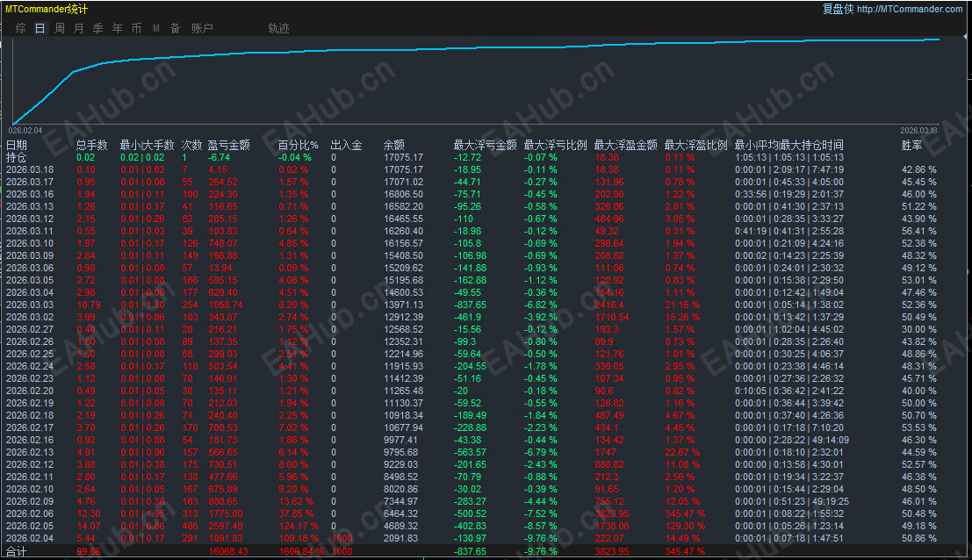Click balance value 17071.02
Image resolution: width=972 pixels, height=560 pixels.
403,182
